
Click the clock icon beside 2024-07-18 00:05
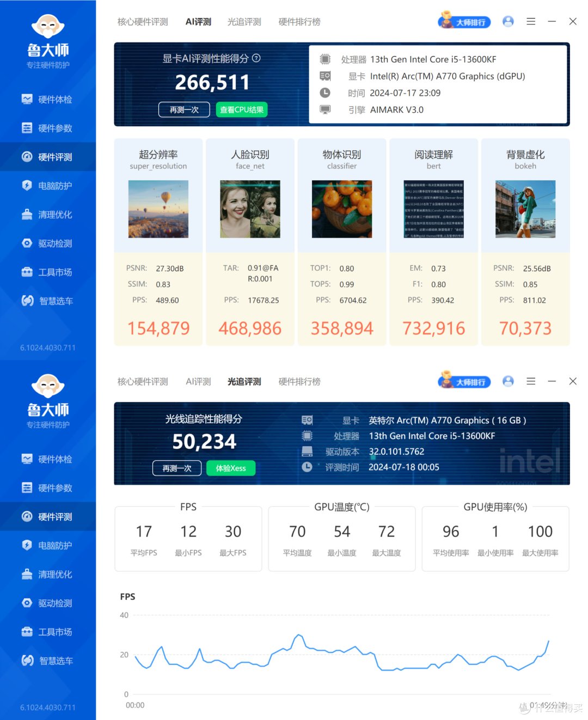point(307,467)
